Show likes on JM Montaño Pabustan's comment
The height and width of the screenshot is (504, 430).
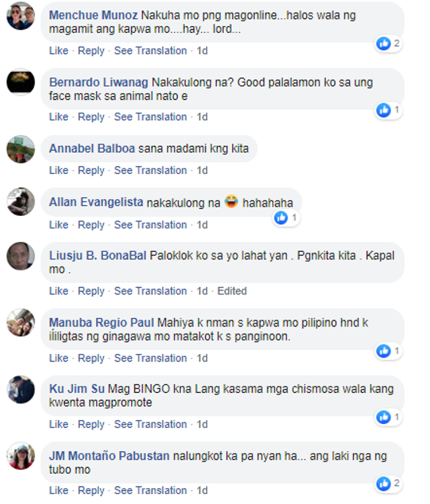(x=384, y=484)
